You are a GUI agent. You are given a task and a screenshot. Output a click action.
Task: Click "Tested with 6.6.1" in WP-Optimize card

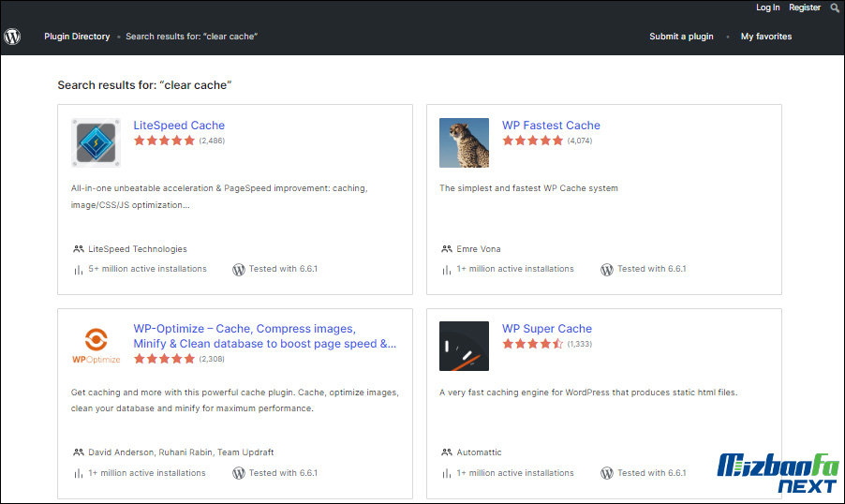click(x=283, y=473)
